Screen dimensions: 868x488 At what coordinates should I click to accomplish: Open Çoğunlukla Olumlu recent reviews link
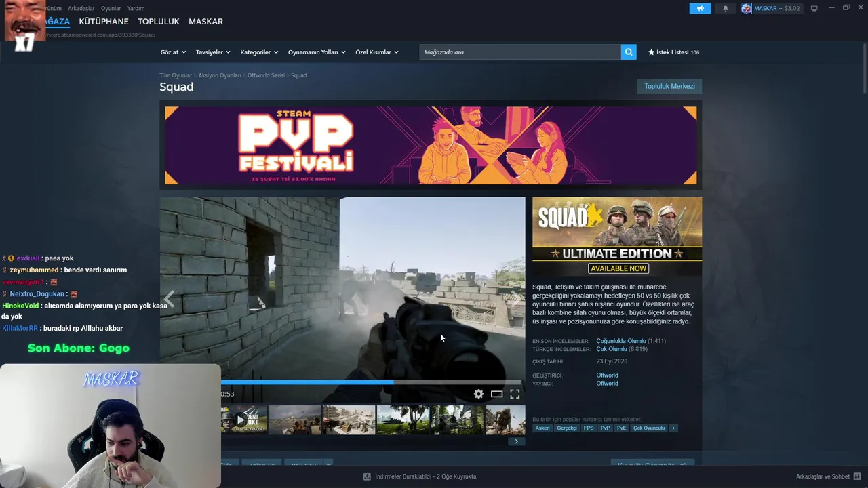tap(621, 341)
